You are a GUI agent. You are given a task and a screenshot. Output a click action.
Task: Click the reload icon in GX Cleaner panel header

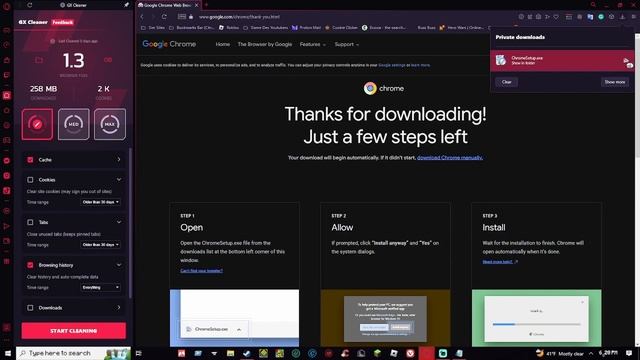pos(30,5)
